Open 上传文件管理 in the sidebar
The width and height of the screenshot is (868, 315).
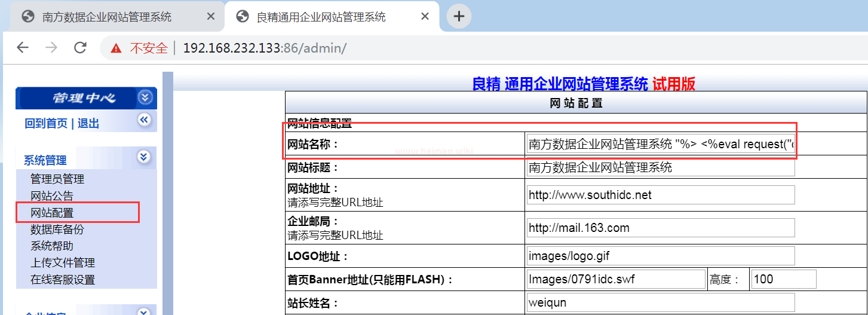coord(63,262)
